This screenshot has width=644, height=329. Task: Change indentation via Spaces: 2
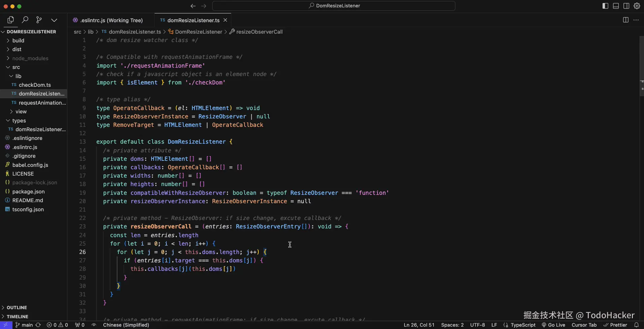pyautogui.click(x=452, y=325)
